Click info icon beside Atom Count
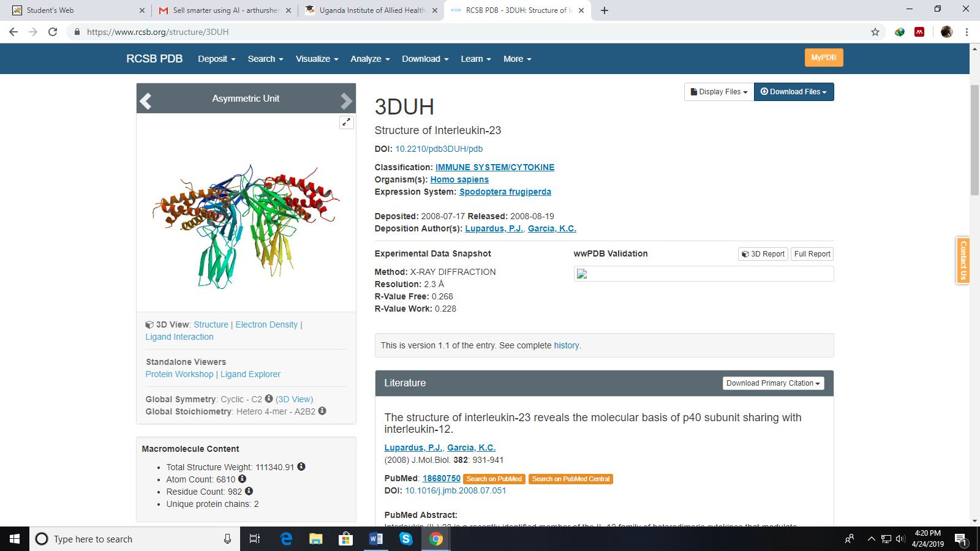The height and width of the screenshot is (551, 980). tap(242, 479)
